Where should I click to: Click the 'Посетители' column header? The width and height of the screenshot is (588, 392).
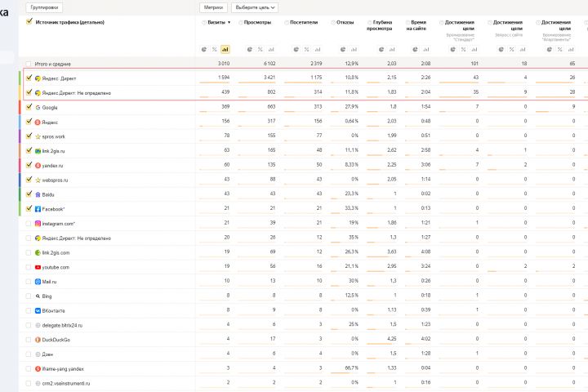pyautogui.click(x=304, y=22)
